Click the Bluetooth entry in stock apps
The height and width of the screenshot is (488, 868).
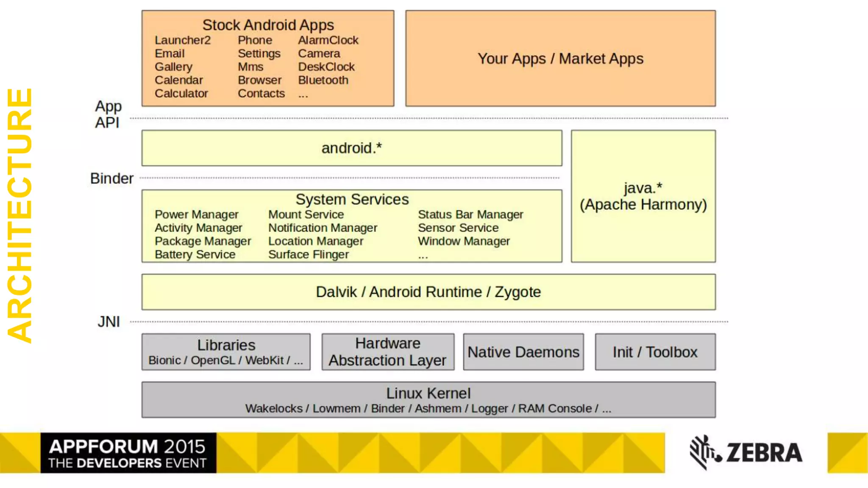(323, 80)
